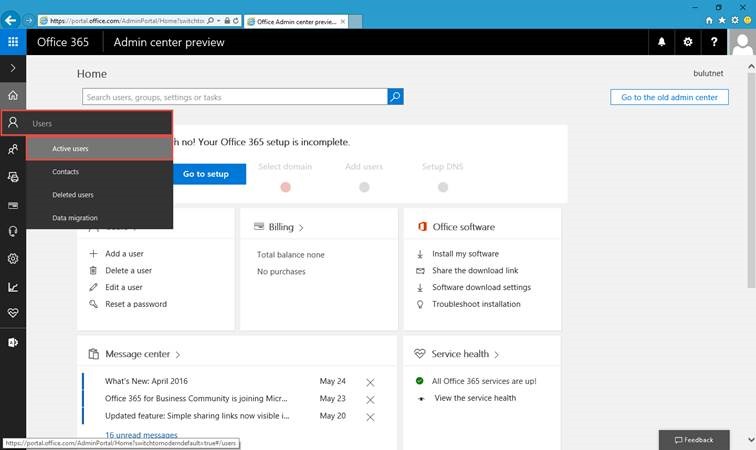The width and height of the screenshot is (756, 450).
Task: Open Updated feature: Simple sharing links message
Action: click(197, 416)
